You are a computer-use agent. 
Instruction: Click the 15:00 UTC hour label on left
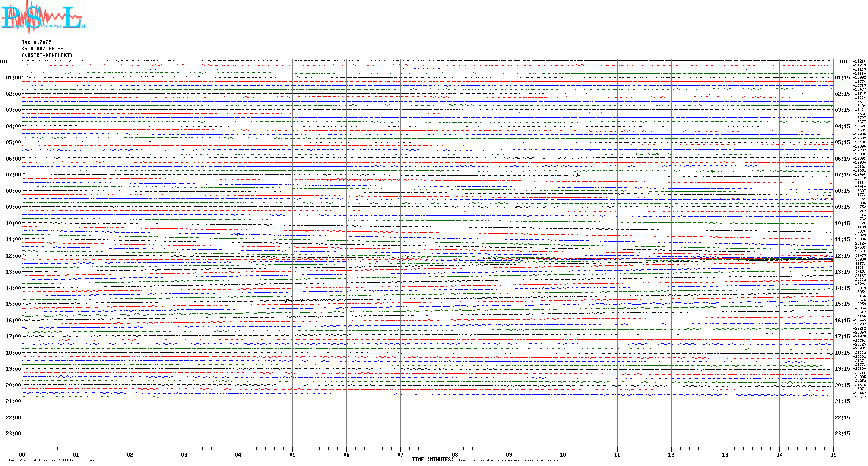[13, 304]
